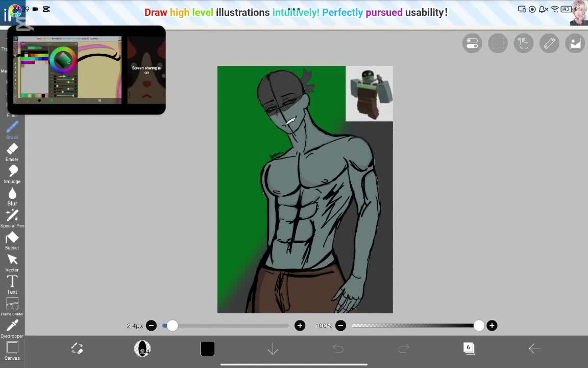
Task: Tap the Wi-Fi status icon
Action: pyautogui.click(x=555, y=9)
